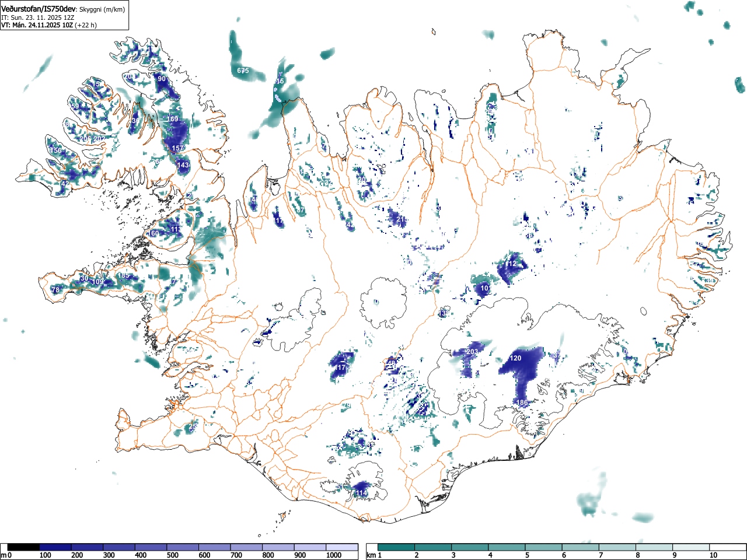The height and width of the screenshot is (560, 747).
Task: Click the 500–600 m legend swatch
Action: click(183, 547)
